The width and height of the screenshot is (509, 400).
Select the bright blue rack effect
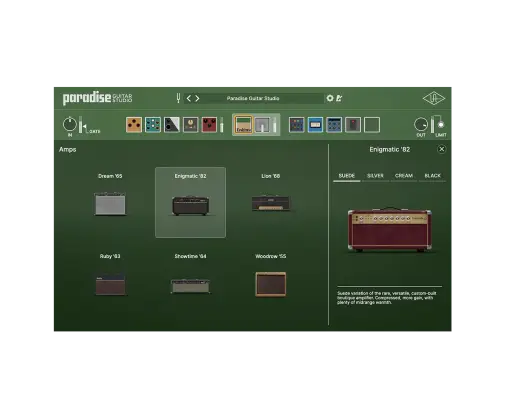315,125
